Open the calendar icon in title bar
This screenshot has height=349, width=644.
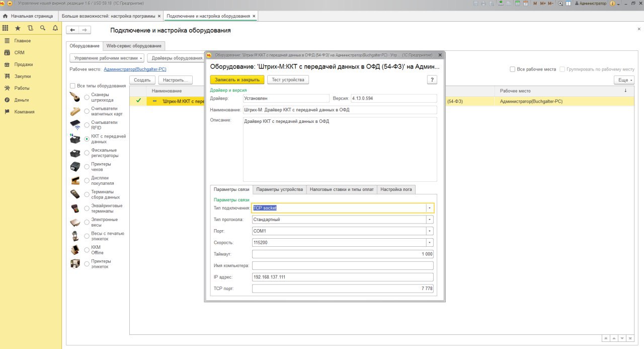coord(526,3)
